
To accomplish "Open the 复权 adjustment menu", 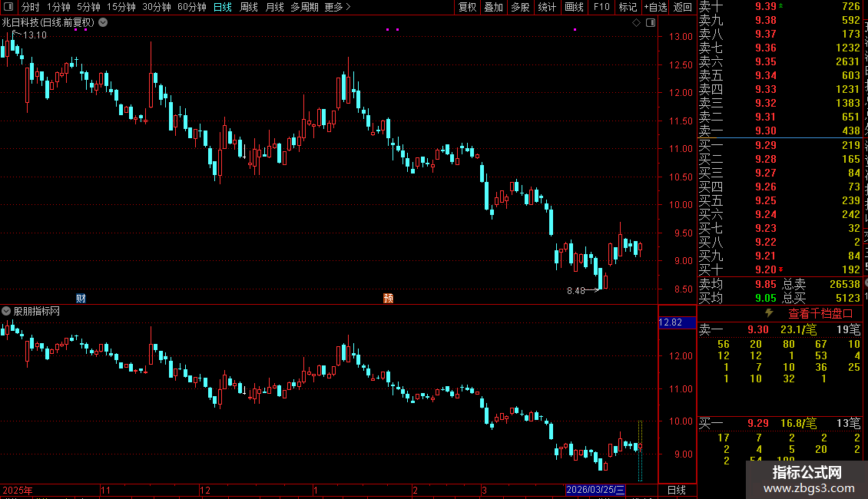I will 467,7.
